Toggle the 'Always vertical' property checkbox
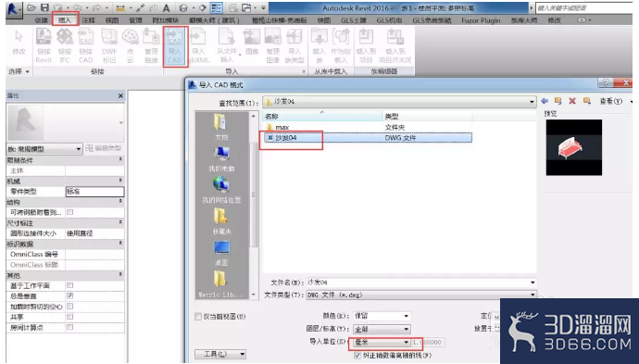This screenshot has height=364, width=639. coord(70,296)
